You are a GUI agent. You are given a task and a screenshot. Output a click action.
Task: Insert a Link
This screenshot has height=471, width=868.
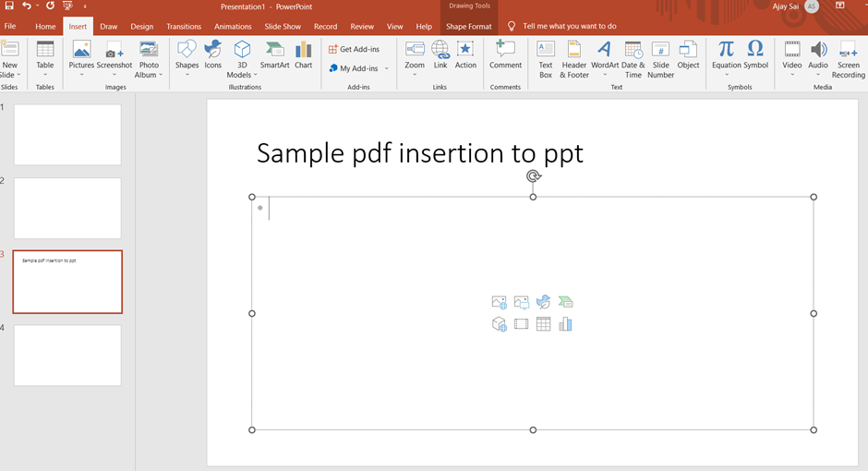pyautogui.click(x=440, y=54)
